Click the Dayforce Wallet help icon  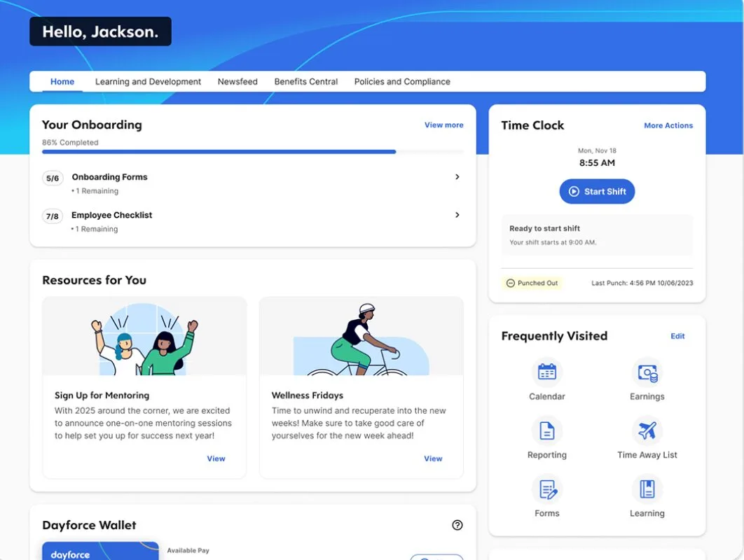457,525
